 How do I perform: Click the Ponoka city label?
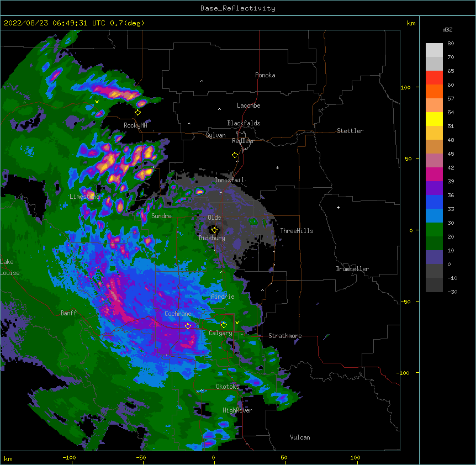click(265, 75)
